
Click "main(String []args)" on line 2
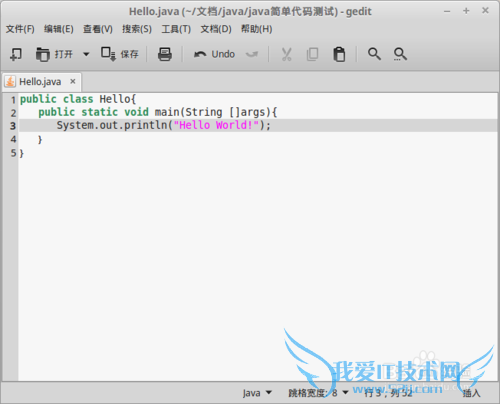pyautogui.click(x=212, y=112)
